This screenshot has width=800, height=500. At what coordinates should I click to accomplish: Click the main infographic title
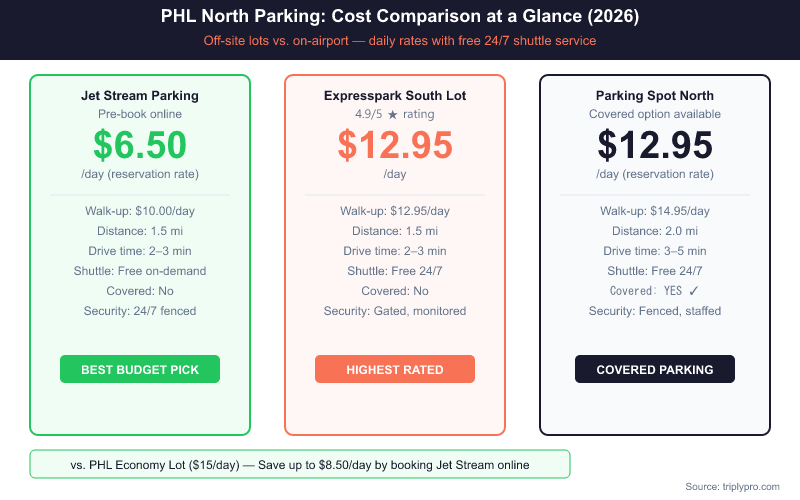point(400,17)
